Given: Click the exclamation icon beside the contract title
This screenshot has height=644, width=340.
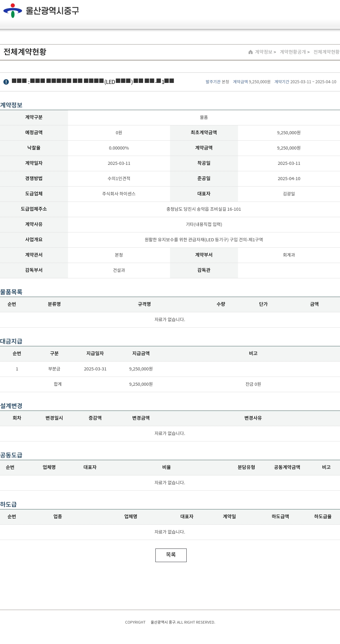Looking at the screenshot, I should tap(6, 82).
